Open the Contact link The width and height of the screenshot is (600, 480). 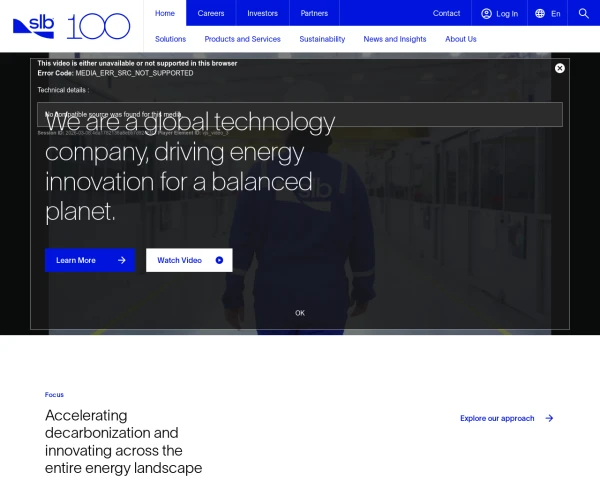click(446, 13)
